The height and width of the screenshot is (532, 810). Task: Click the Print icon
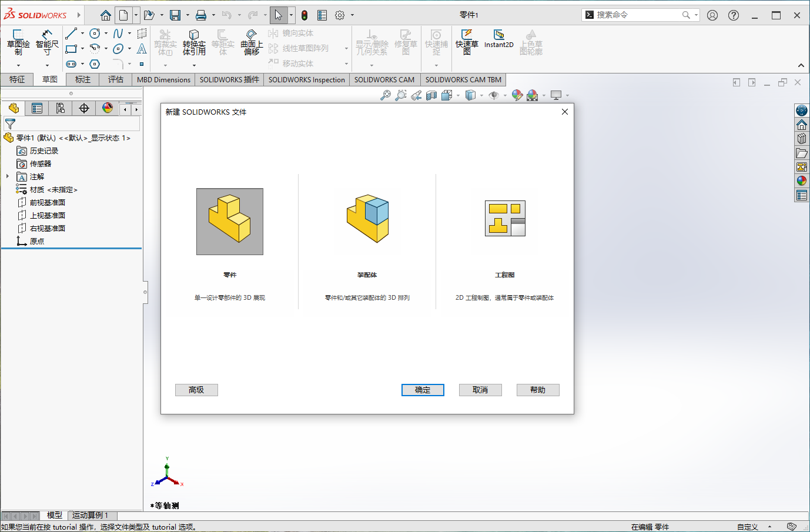click(201, 15)
